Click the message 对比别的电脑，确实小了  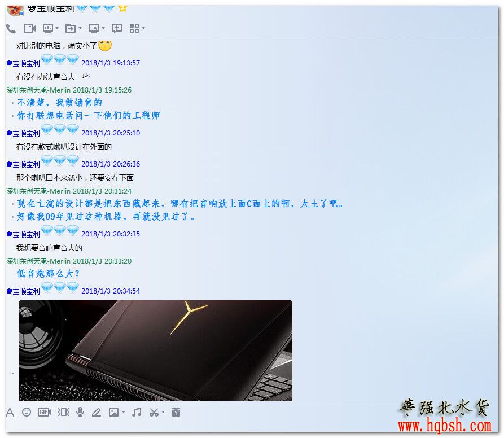pyautogui.click(x=56, y=46)
